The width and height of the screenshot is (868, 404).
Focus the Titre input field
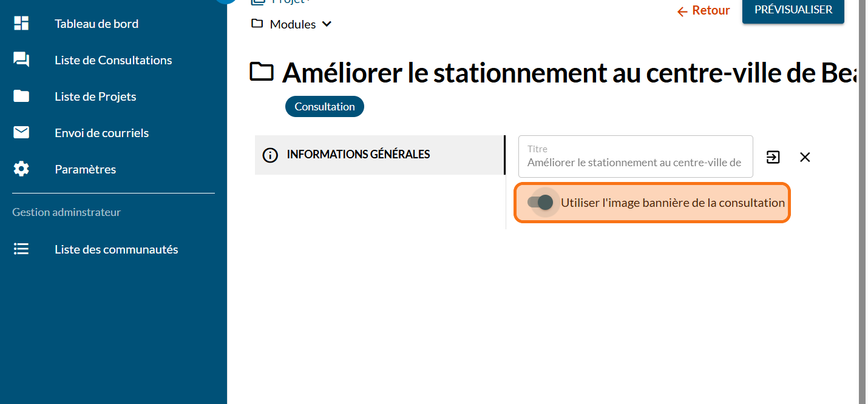(634, 162)
